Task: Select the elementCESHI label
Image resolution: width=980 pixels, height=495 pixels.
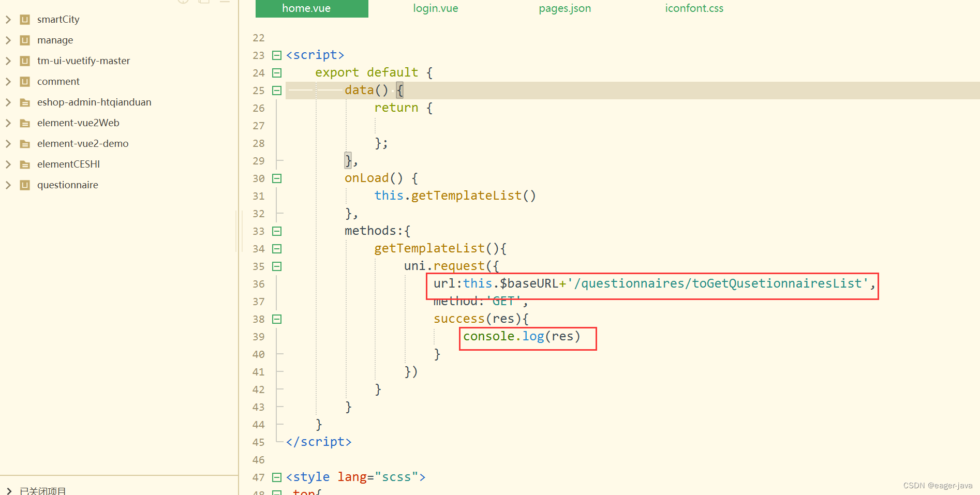Action: pos(69,164)
